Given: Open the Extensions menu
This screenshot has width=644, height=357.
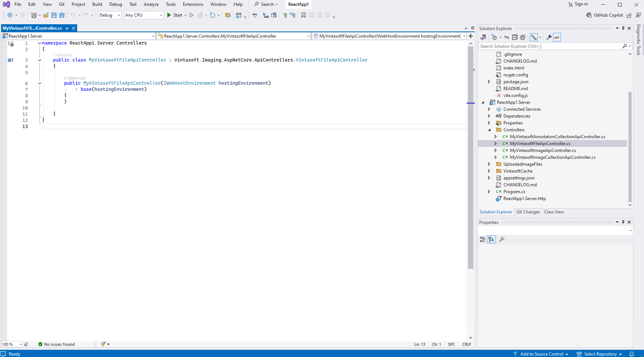Looking at the screenshot, I should tap(193, 4).
